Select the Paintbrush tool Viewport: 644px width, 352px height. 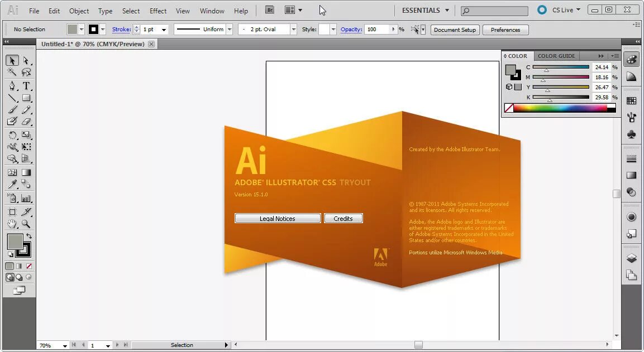click(12, 109)
